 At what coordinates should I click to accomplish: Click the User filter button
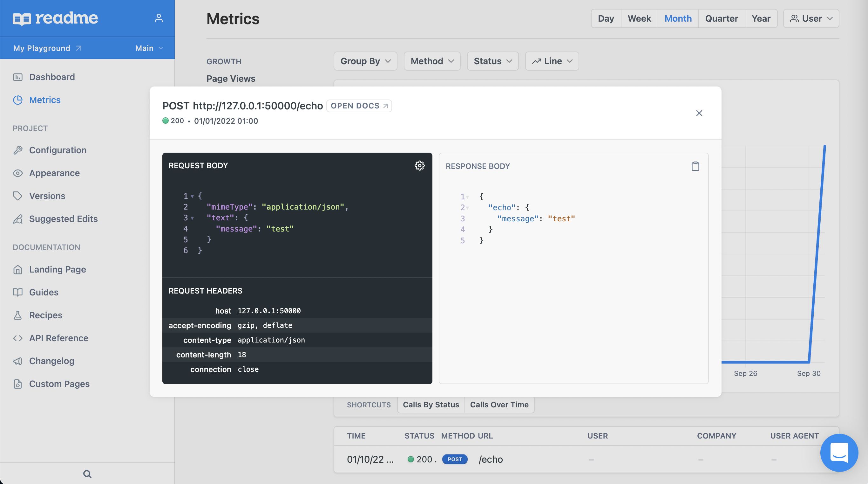click(x=810, y=18)
